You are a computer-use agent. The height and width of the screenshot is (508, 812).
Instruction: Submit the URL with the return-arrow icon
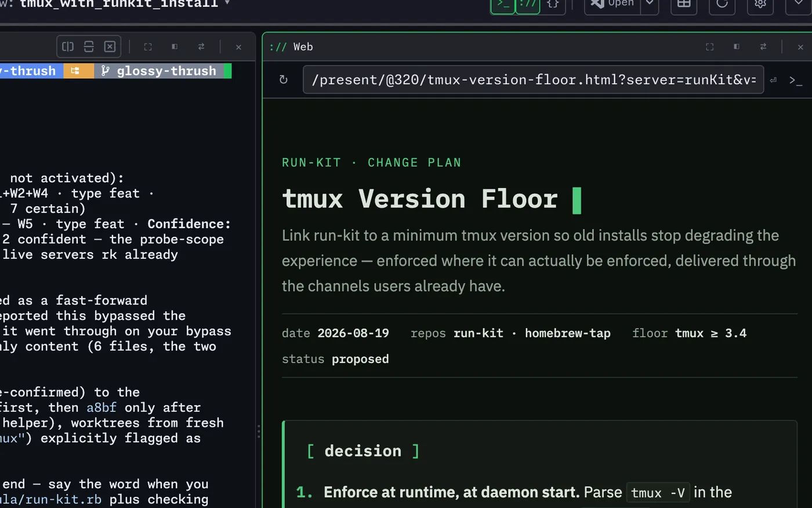[x=773, y=80]
